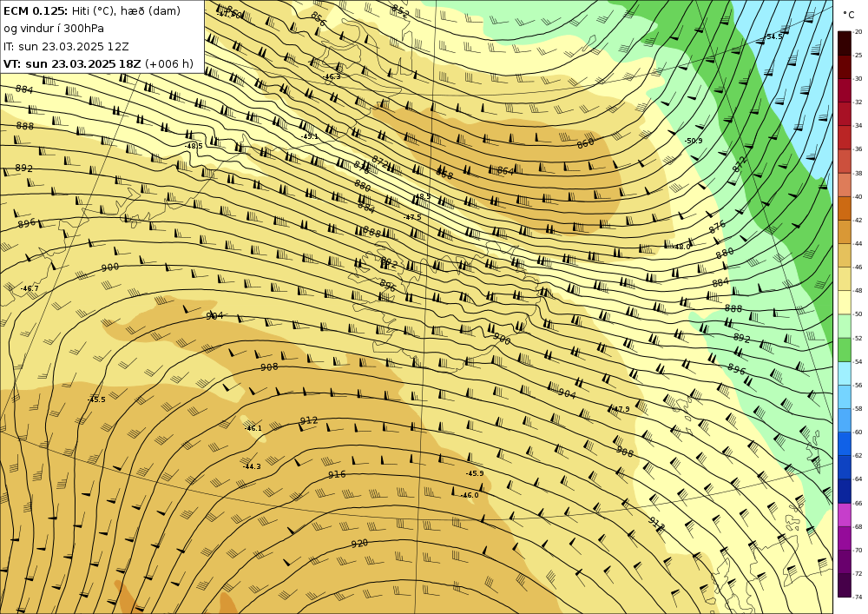This screenshot has width=868, height=614.
Task: Click the -20 legend value
Action: (x=858, y=31)
